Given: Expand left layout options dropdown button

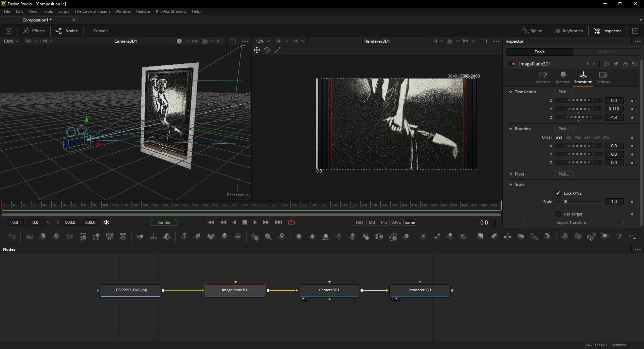Looking at the screenshot, I should pos(9,31).
